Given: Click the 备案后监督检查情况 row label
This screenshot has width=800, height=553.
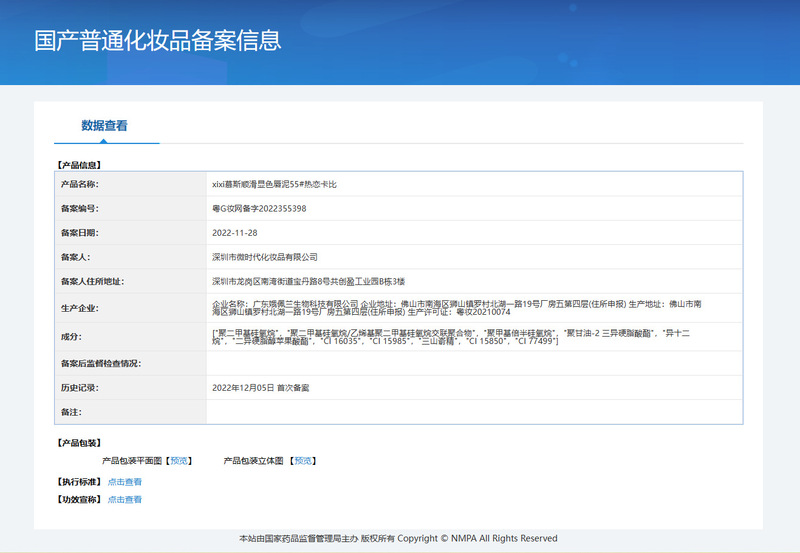Looking at the screenshot, I should 101,363.
